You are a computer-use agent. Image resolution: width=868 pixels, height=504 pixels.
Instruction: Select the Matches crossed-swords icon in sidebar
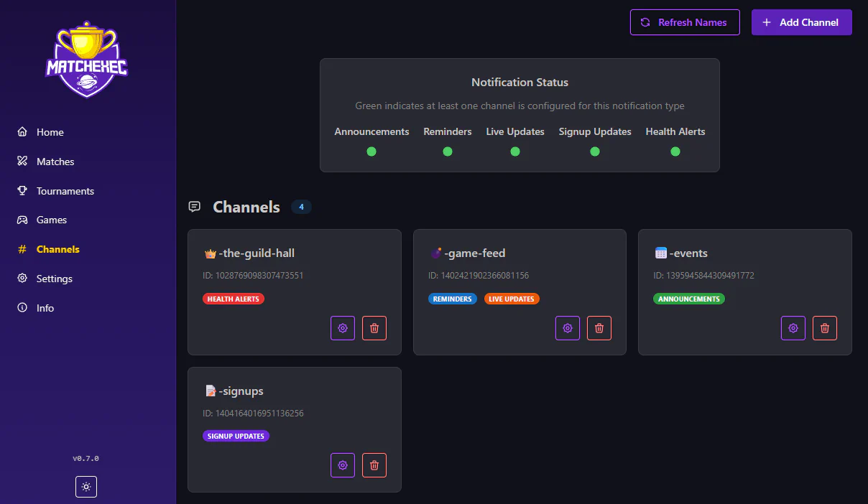22,162
